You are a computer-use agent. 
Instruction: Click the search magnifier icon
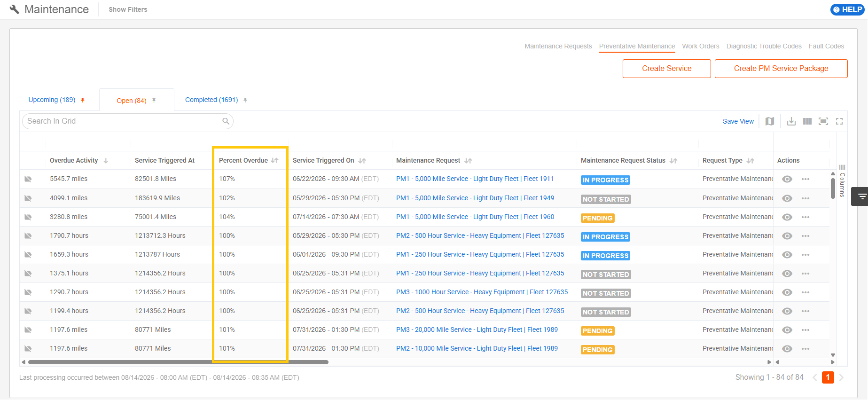tap(226, 121)
